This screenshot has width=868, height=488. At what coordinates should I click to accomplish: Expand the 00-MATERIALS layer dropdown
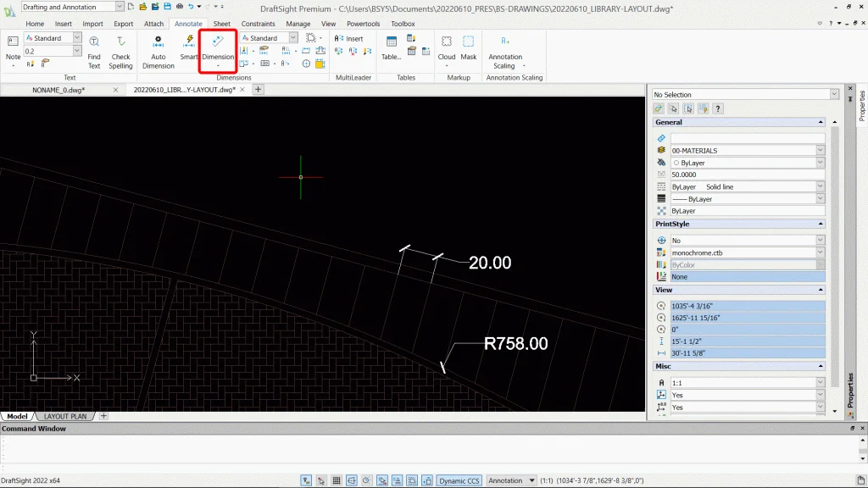click(820, 151)
